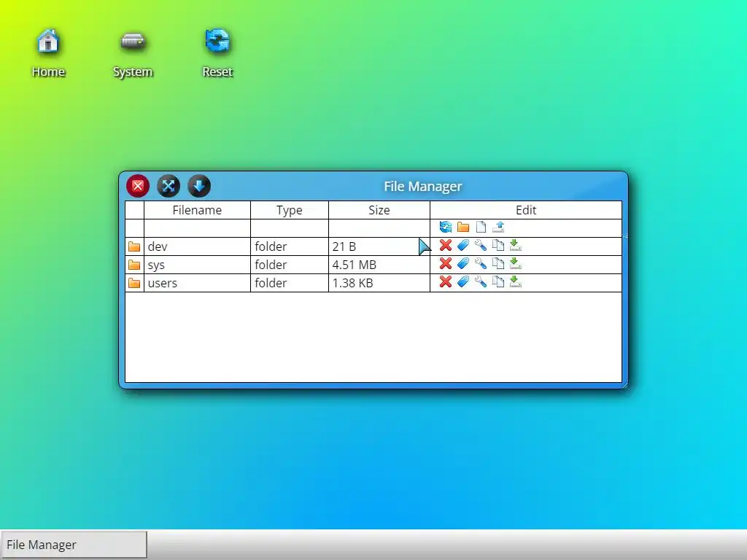This screenshot has width=747, height=560.
Task: Open the Home desktop icon
Action: (48, 52)
